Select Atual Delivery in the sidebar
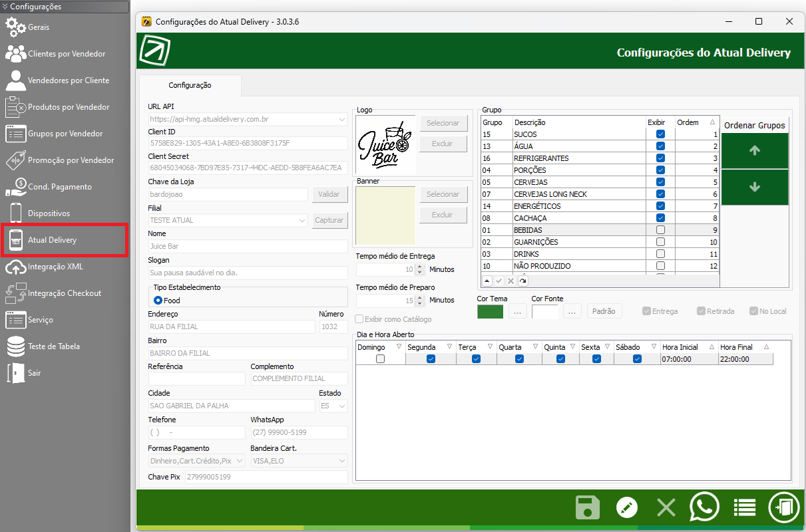 coord(65,240)
